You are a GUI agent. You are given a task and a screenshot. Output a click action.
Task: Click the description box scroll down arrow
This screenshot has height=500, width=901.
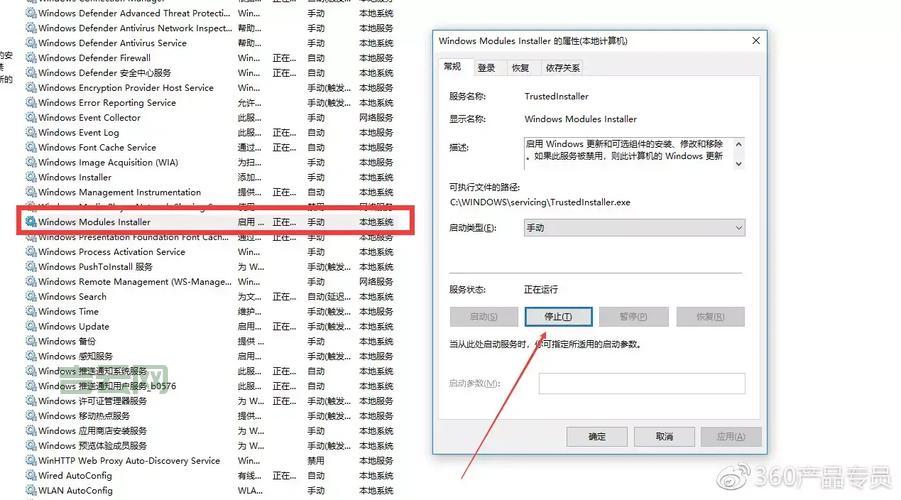pyautogui.click(x=739, y=164)
